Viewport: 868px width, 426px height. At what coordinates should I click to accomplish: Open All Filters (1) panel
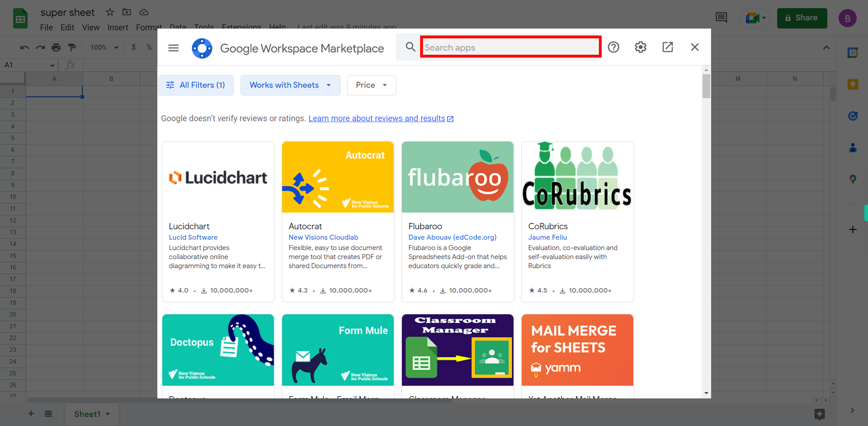pyautogui.click(x=196, y=85)
